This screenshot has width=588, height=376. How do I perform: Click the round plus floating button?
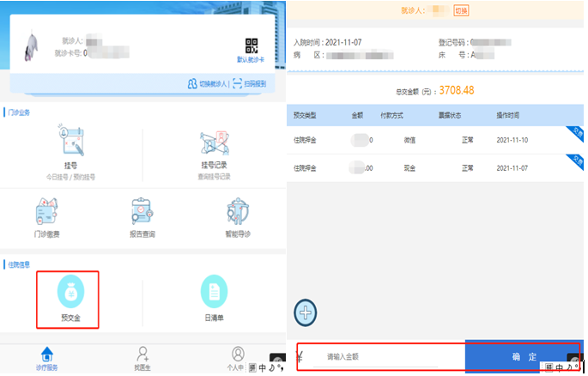[306, 312]
